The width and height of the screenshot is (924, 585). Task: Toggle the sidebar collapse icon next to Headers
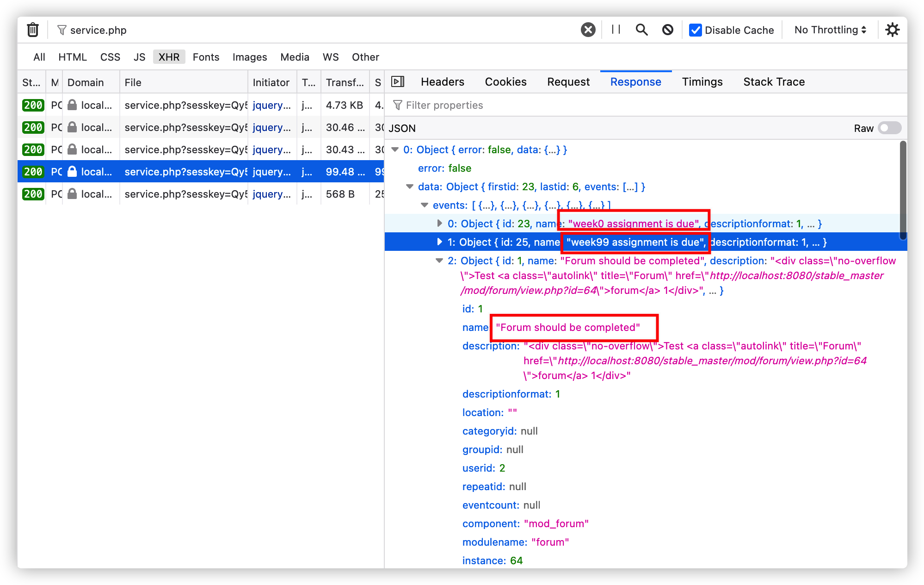(x=398, y=82)
